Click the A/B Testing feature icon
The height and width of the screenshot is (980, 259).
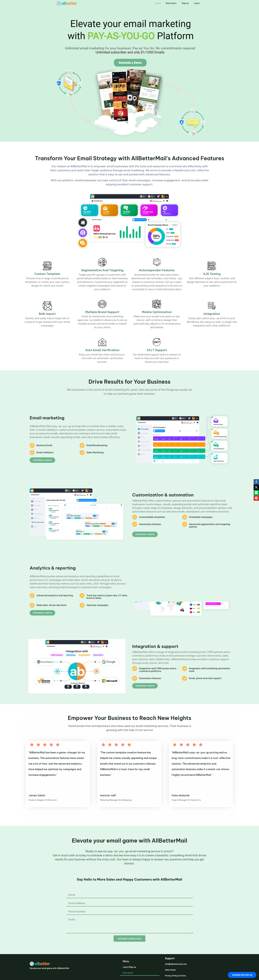212,266
